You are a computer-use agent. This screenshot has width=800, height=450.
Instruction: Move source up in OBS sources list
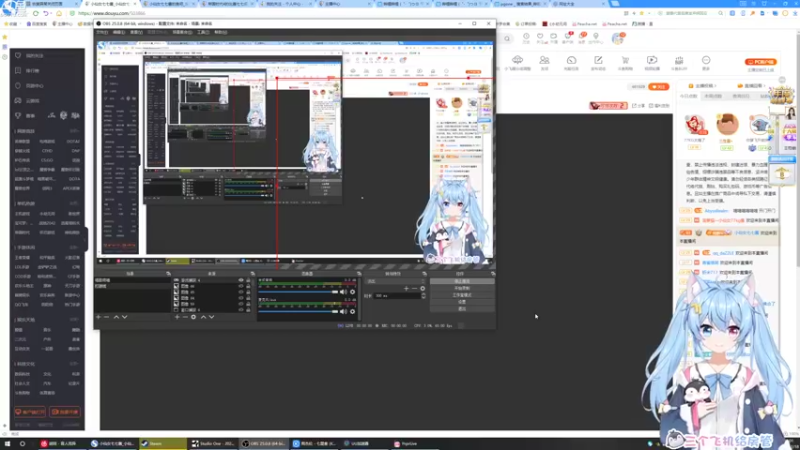[x=204, y=317]
